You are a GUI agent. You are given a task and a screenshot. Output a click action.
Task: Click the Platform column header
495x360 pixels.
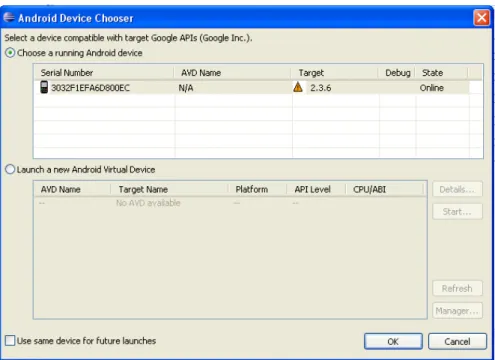(257, 189)
